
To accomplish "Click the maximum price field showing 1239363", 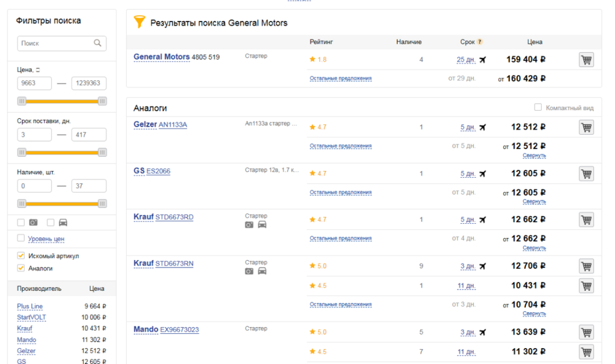I will 89,83.
